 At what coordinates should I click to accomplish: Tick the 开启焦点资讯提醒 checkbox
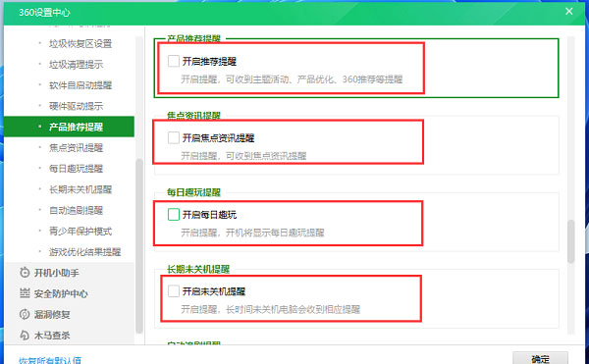coord(174,137)
